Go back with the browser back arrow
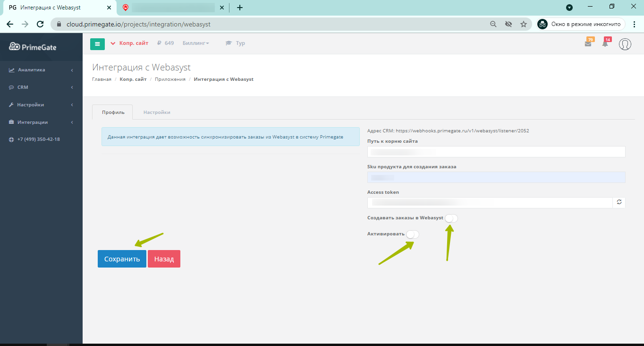Screen dimensions: 644x346 10,24
